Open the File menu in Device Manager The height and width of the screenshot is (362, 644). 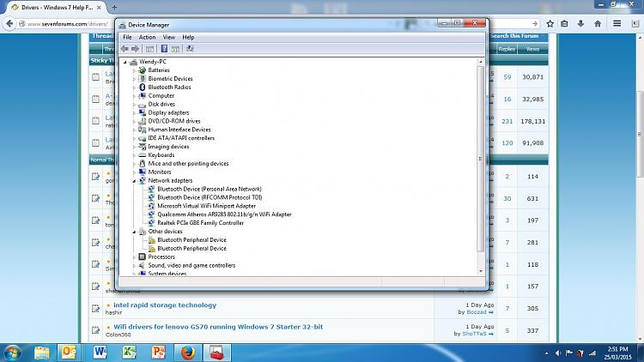(127, 37)
